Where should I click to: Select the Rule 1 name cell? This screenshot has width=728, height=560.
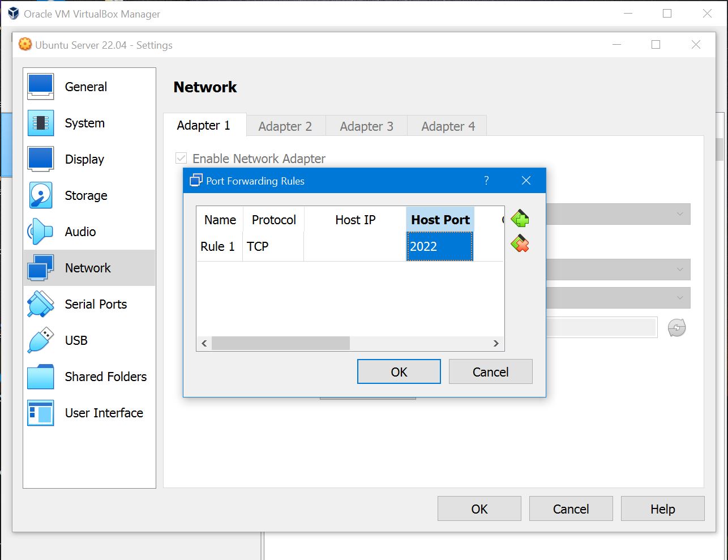(220, 246)
